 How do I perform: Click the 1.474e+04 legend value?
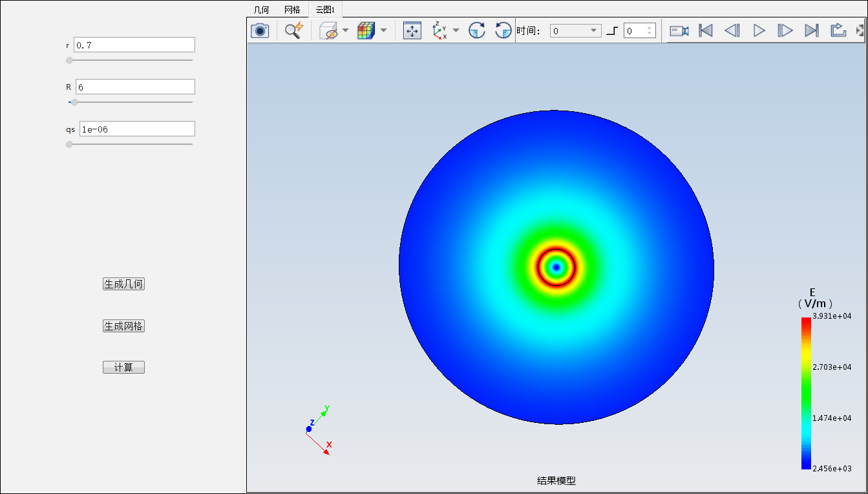tap(832, 418)
